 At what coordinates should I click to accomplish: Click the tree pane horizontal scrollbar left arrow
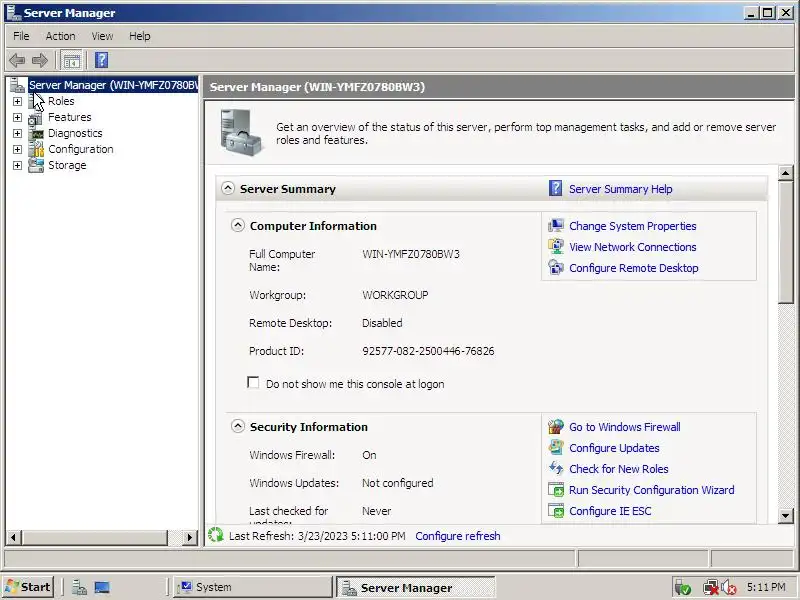pyautogui.click(x=14, y=537)
